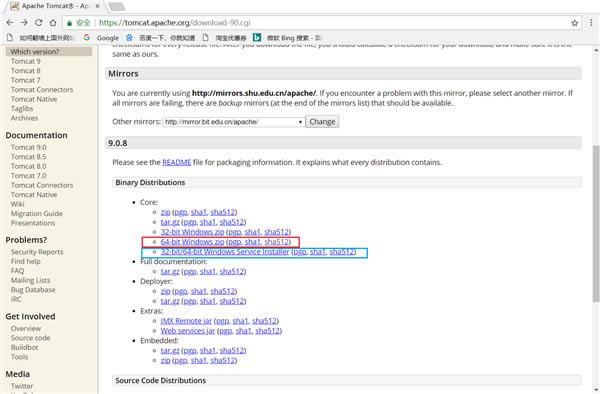Open the browser home page icon
This screenshot has height=394, width=600.
[53, 23]
